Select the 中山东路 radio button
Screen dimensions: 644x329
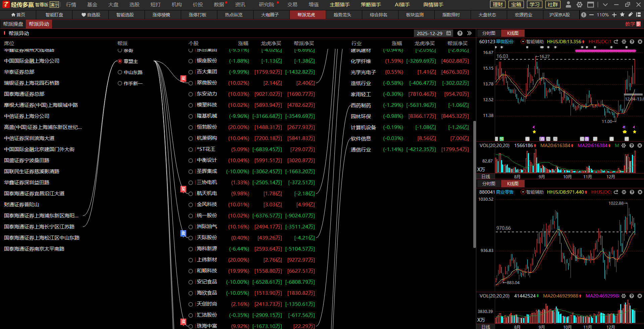click(x=120, y=72)
